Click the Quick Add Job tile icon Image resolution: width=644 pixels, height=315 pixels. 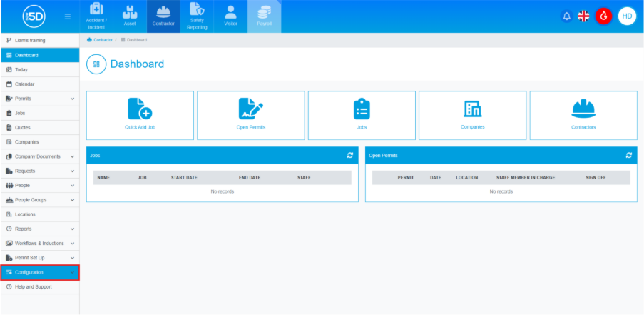[x=140, y=109]
